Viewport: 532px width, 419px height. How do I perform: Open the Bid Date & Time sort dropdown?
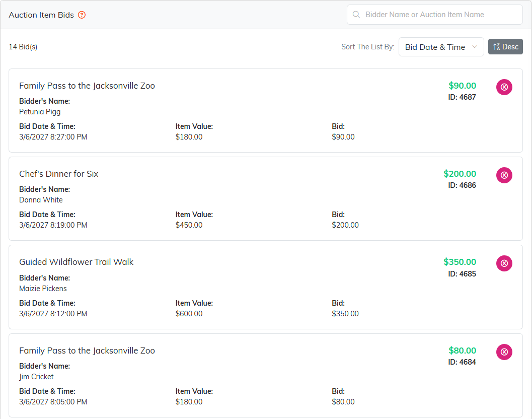tap(441, 47)
